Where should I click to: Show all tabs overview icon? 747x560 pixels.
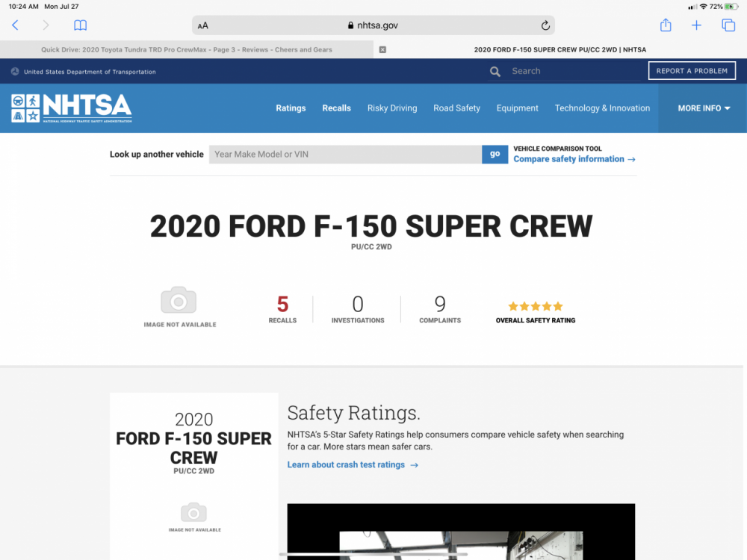(x=728, y=25)
